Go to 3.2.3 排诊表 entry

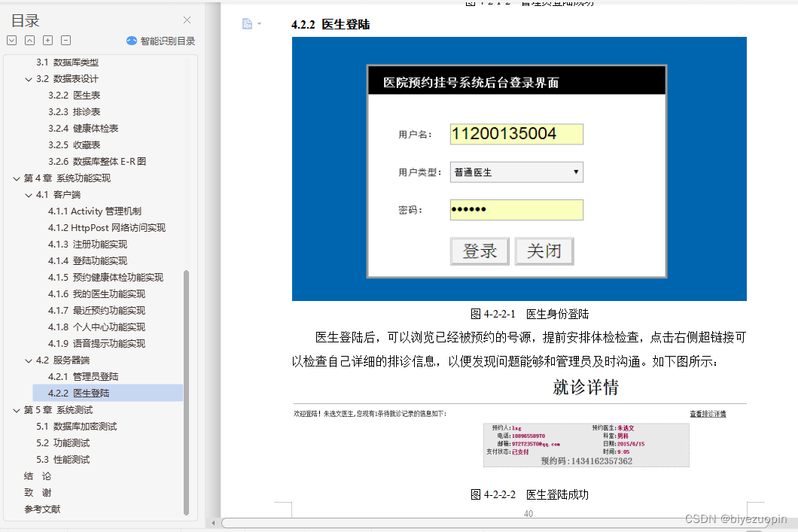(x=75, y=112)
